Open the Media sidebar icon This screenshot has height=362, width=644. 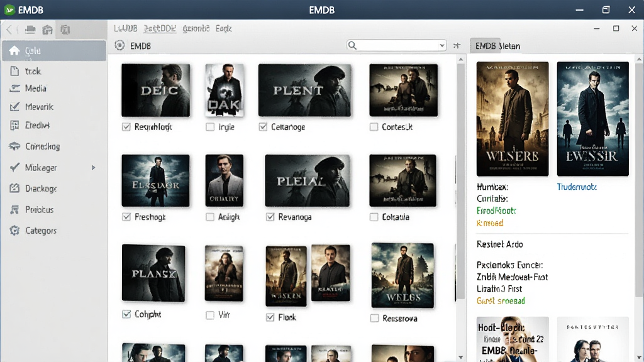[x=15, y=88]
